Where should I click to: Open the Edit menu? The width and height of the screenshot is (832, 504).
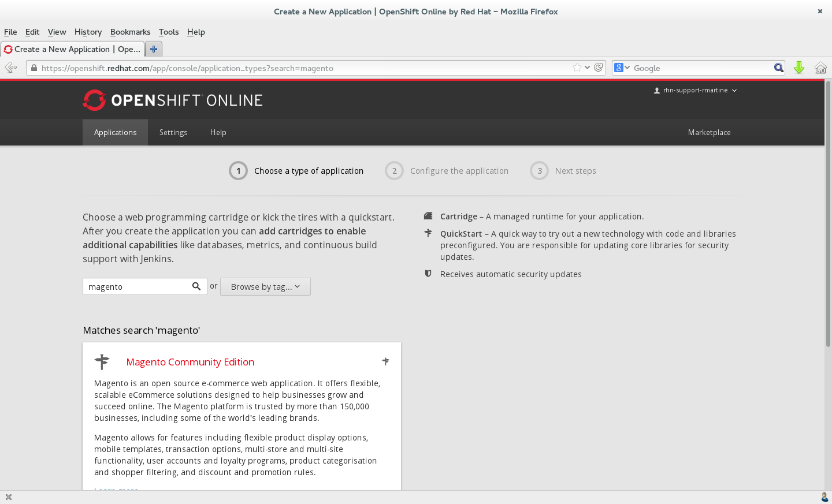coord(32,32)
